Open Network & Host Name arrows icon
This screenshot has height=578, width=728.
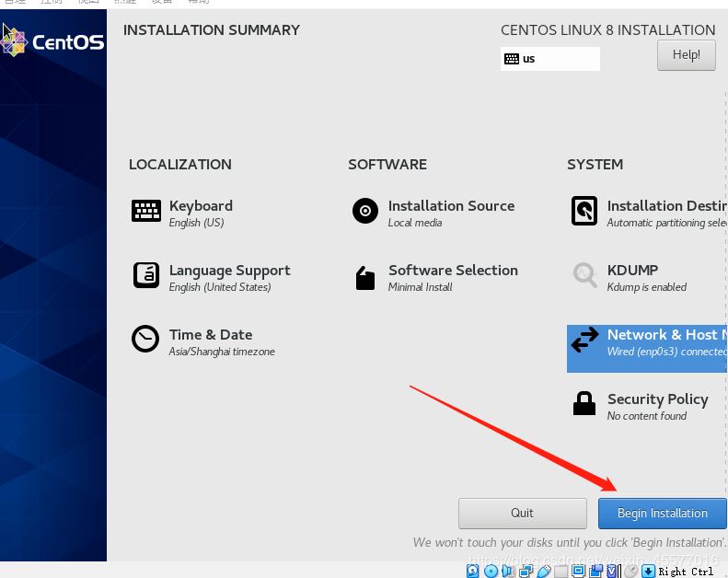pyautogui.click(x=584, y=340)
